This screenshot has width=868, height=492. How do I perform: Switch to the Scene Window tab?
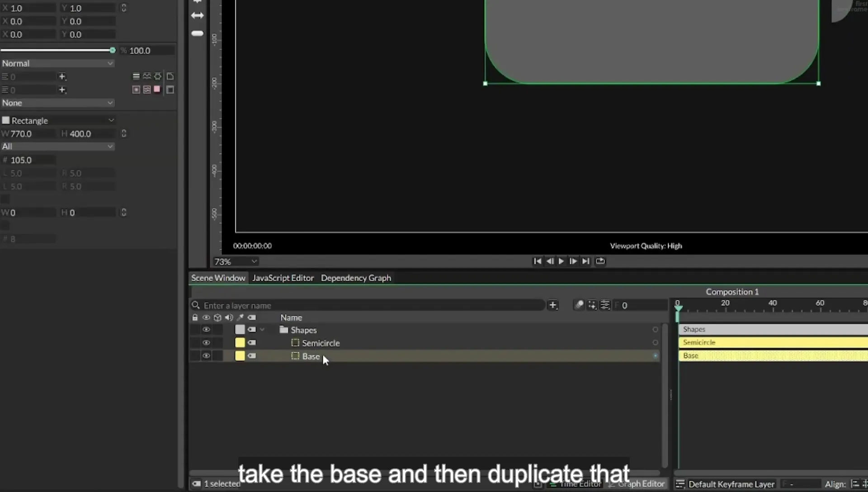(218, 278)
